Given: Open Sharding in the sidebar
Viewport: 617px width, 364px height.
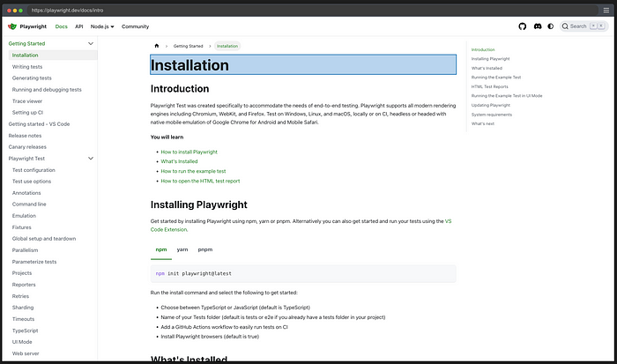Looking at the screenshot, I should pyautogui.click(x=23, y=308).
